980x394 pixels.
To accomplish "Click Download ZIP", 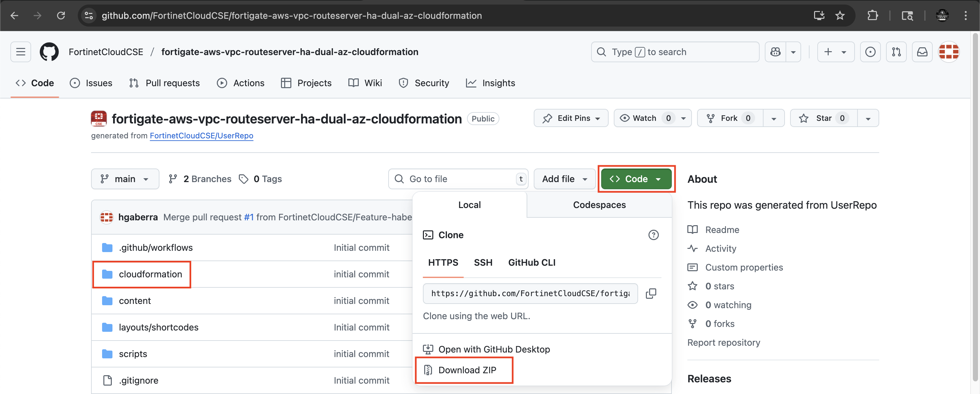I will (460, 370).
